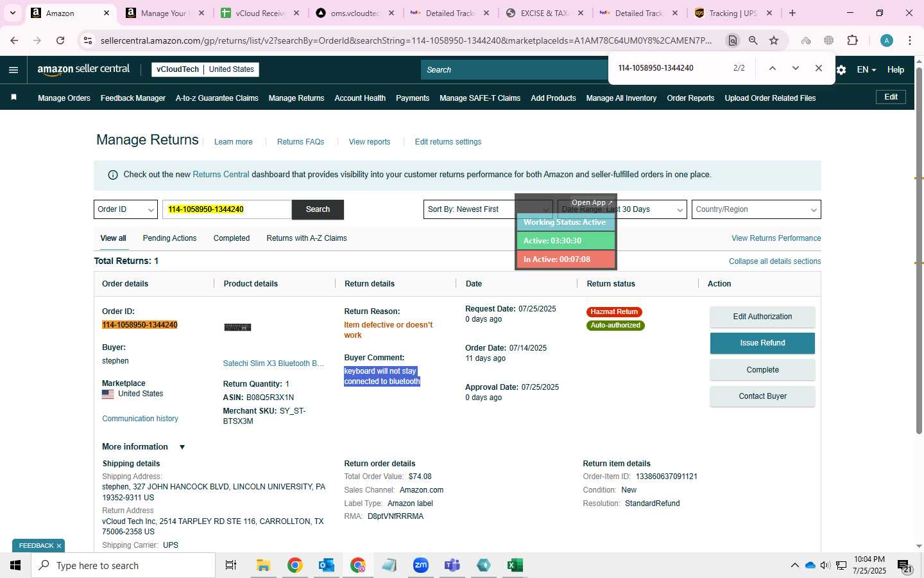
Task: Click the info icon in the Returns Central banner
Action: coord(113,175)
